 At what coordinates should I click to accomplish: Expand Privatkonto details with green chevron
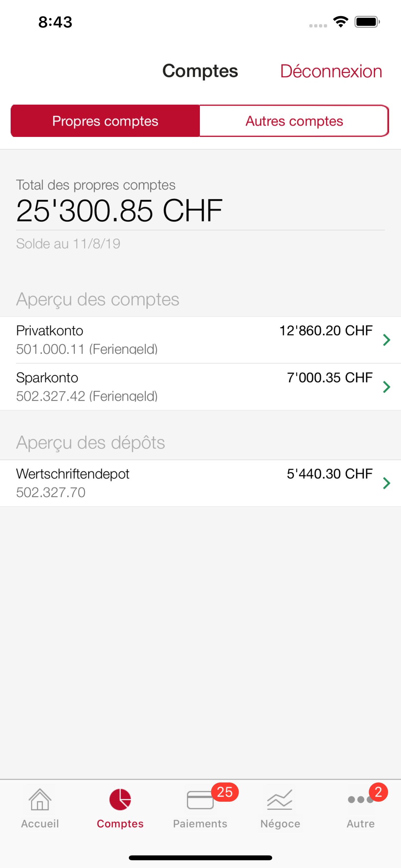point(386,340)
